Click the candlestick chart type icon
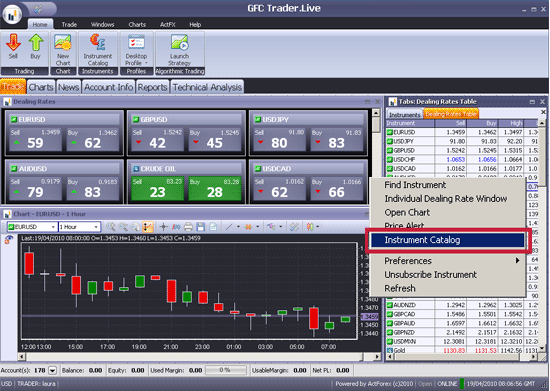This screenshot has height=391, width=550. click(x=310, y=227)
